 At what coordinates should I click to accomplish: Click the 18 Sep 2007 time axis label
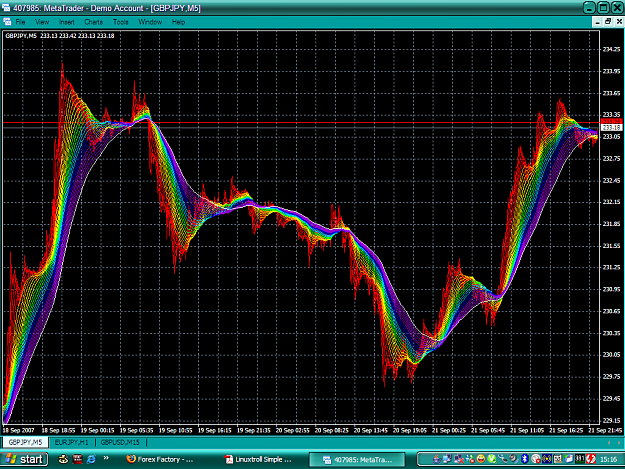pyautogui.click(x=18, y=430)
